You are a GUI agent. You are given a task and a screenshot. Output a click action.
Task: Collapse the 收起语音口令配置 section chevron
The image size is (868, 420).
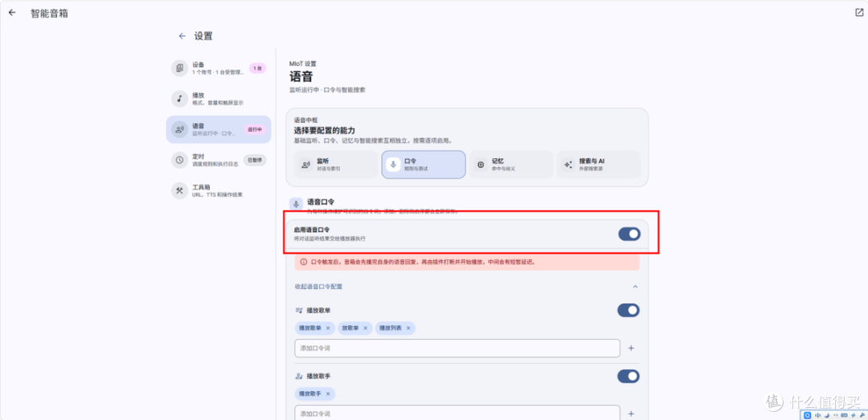click(635, 287)
